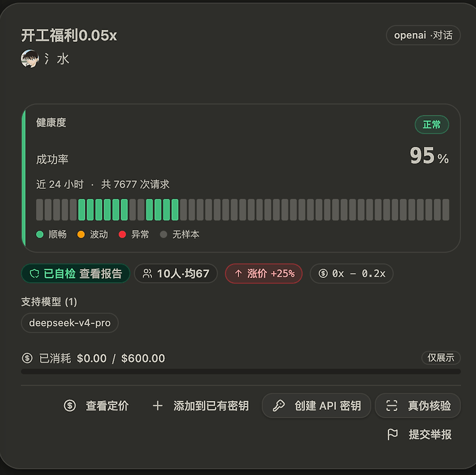Click the up arrow icon in 涨价
Image resolution: width=476 pixels, height=475 pixels.
pos(238,274)
